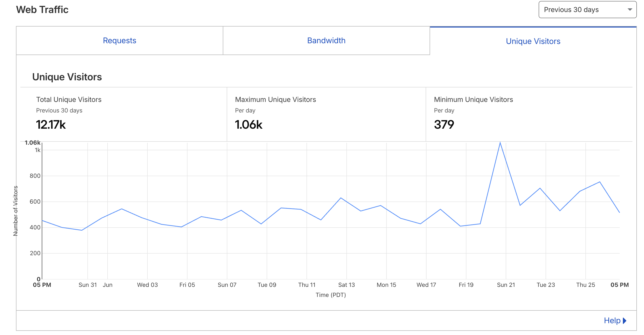The height and width of the screenshot is (335, 644).
Task: Click the Tue 09 axis label
Action: pyautogui.click(x=267, y=285)
